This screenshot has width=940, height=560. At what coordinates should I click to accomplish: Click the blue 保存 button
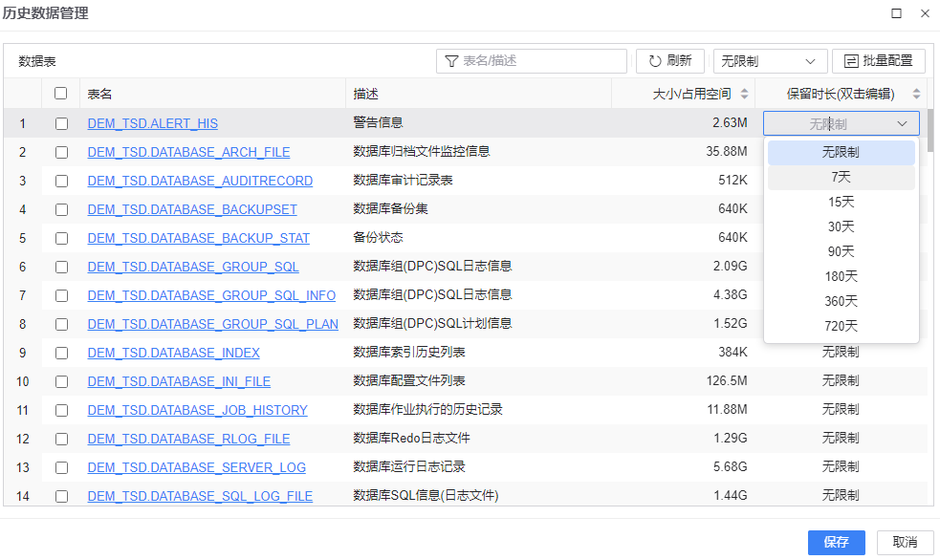coord(837,543)
